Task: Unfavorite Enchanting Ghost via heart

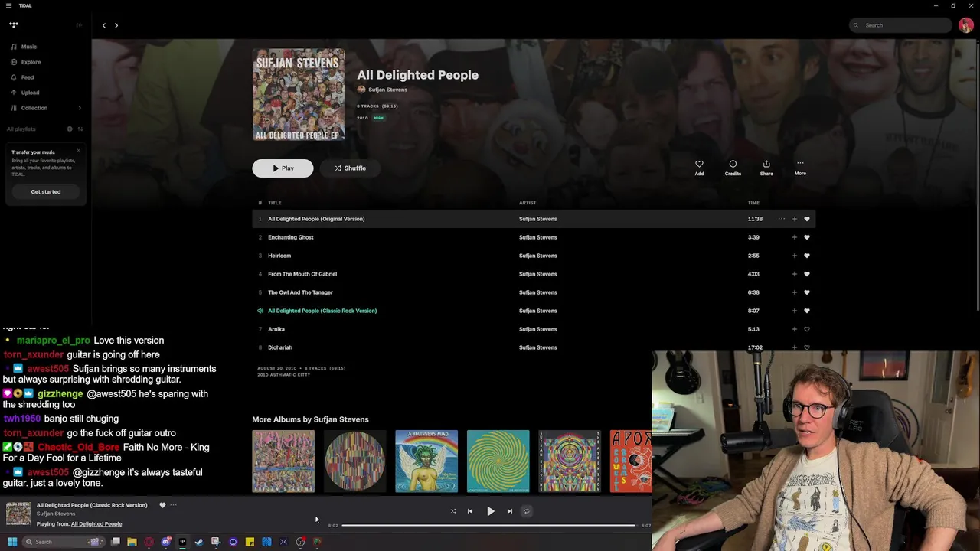Action: point(806,237)
